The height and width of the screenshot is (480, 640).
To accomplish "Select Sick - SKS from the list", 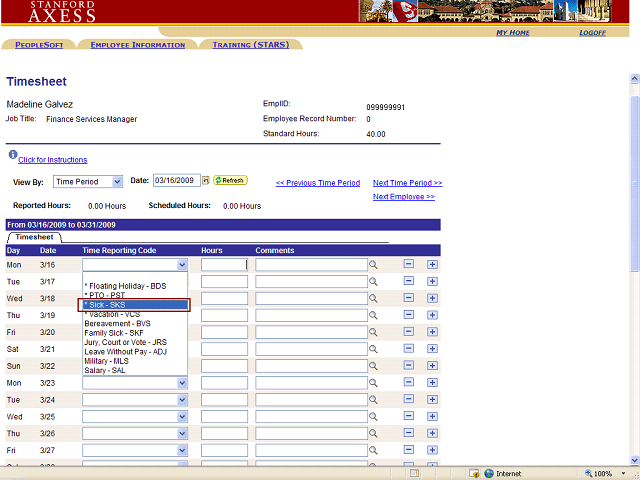I will click(x=133, y=305).
